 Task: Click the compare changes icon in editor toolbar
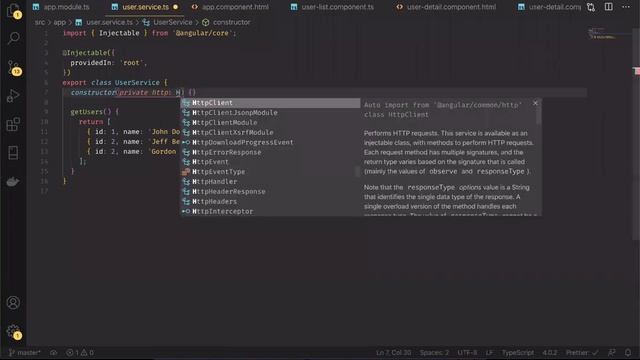pos(591,7)
